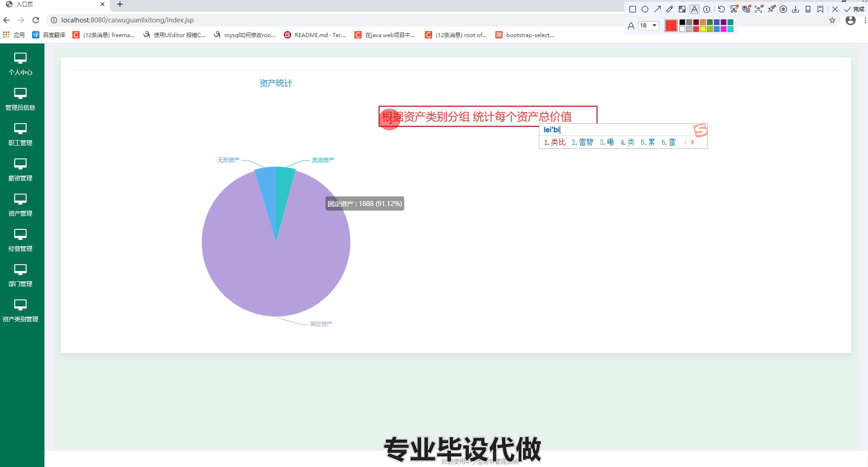This screenshot has width=868, height=467.
Task: Pick the mosaic blur tool
Action: pyautogui.click(x=682, y=9)
